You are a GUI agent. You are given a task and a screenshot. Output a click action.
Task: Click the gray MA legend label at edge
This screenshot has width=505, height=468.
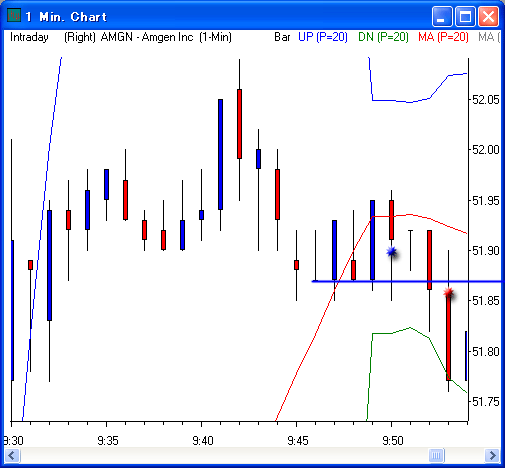pos(489,37)
